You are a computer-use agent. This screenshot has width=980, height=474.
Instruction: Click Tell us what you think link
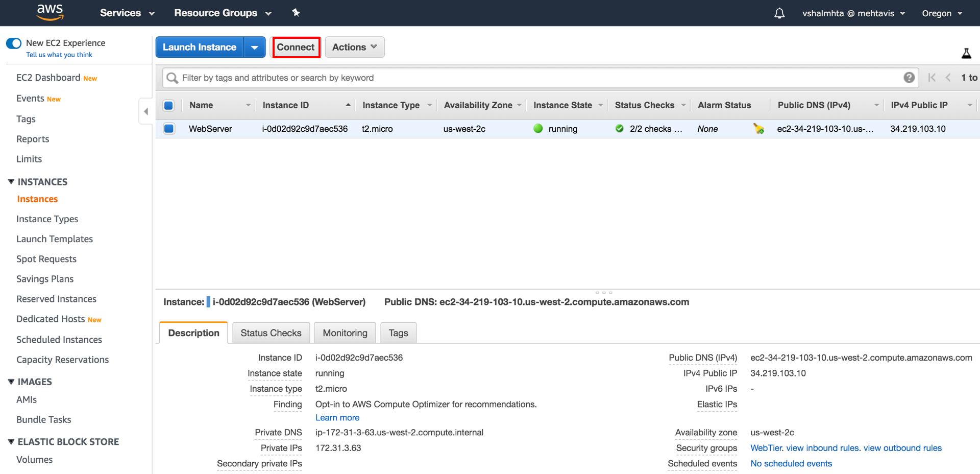pos(59,55)
